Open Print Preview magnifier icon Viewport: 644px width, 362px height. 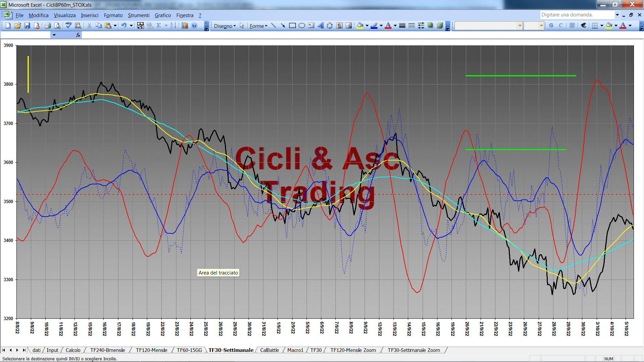coord(57,25)
